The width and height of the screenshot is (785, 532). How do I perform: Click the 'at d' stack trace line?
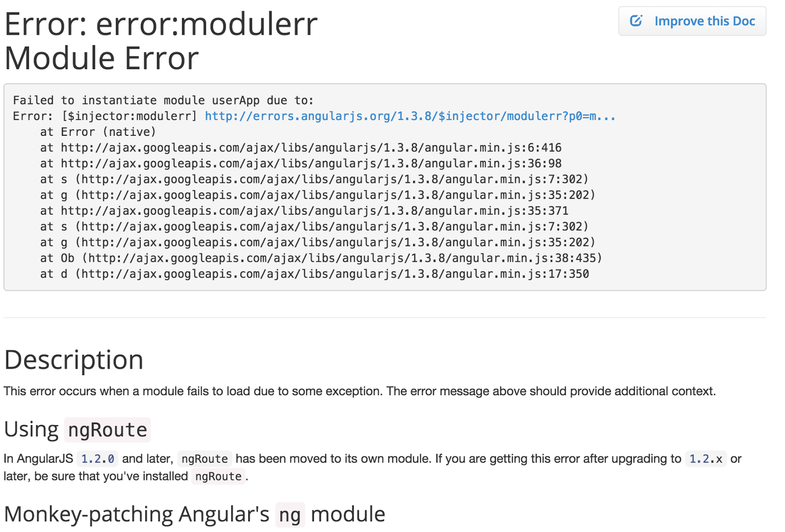(314, 274)
